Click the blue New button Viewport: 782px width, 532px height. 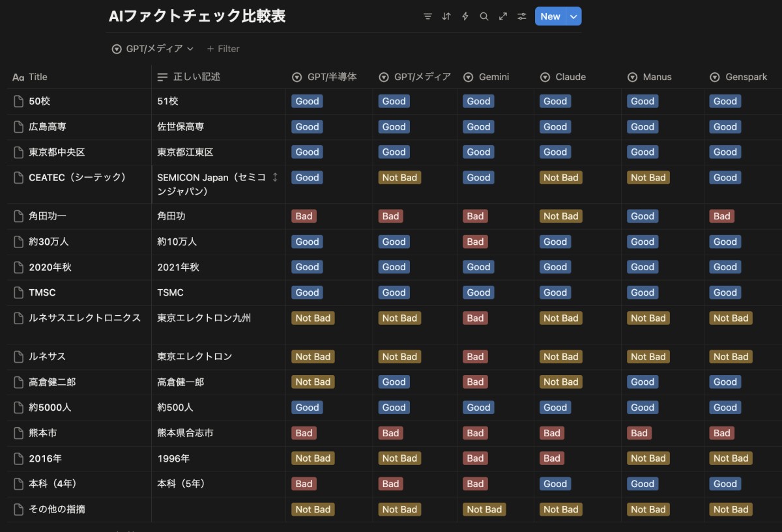pos(550,16)
